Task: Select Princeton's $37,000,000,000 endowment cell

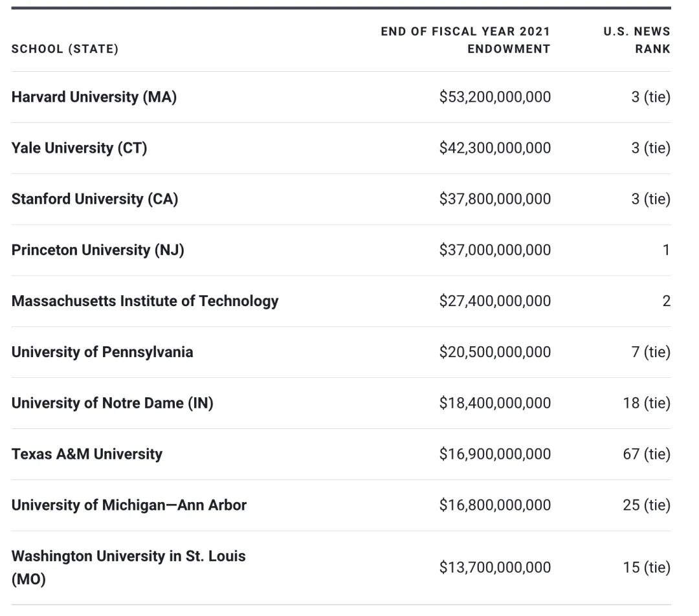Action: pos(495,250)
